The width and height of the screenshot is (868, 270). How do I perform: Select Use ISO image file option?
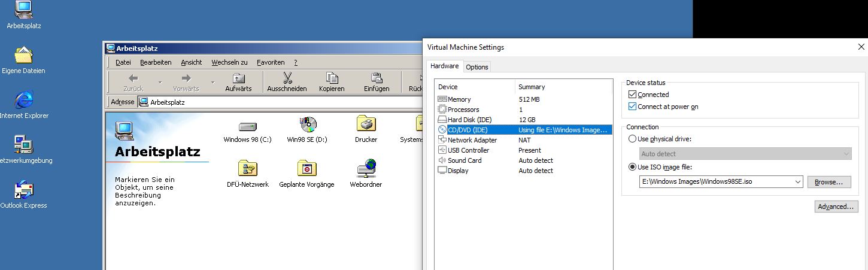coord(633,167)
